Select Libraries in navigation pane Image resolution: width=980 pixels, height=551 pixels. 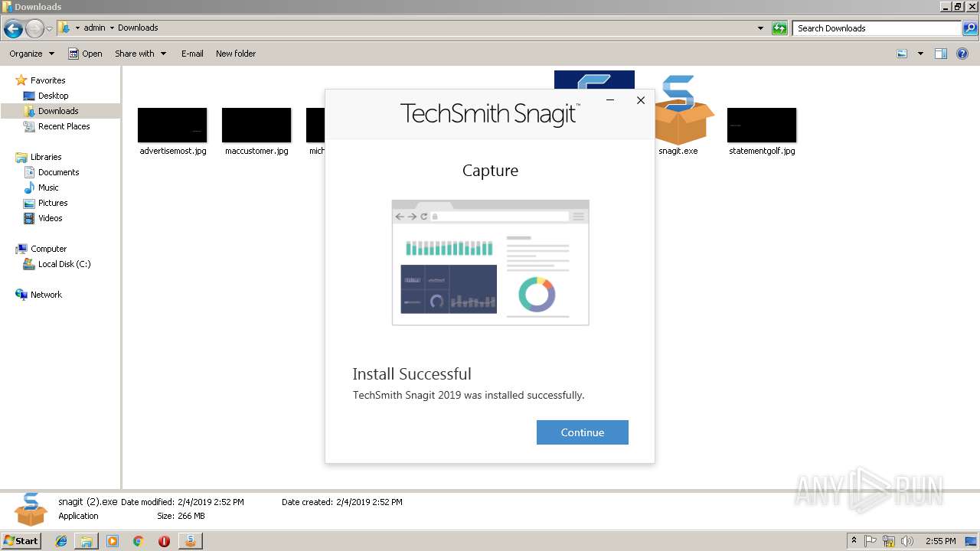click(46, 157)
